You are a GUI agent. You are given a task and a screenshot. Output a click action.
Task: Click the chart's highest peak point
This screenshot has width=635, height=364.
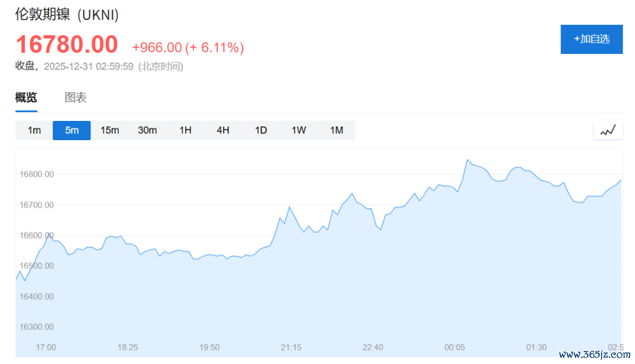[468, 160]
